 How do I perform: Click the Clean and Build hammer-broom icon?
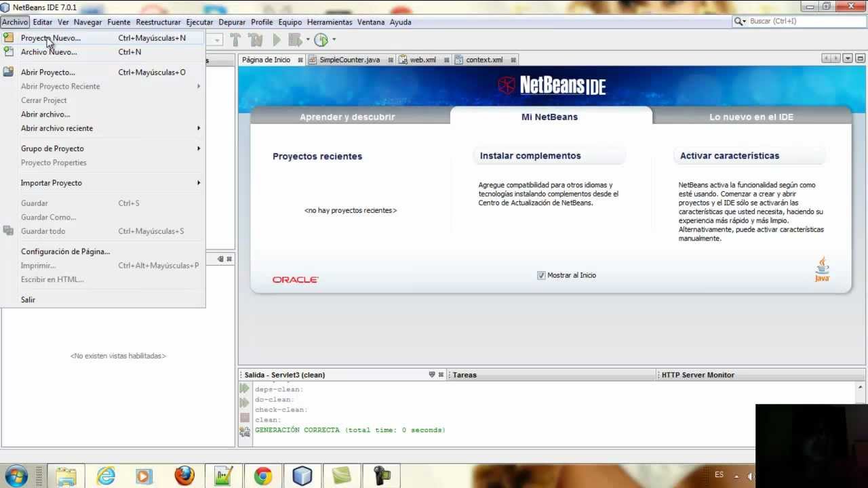[256, 40]
